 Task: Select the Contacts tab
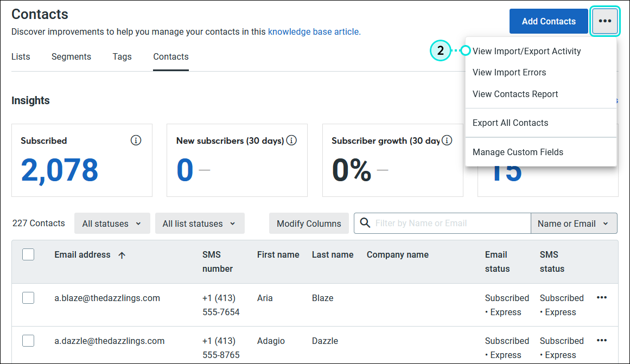pos(171,56)
